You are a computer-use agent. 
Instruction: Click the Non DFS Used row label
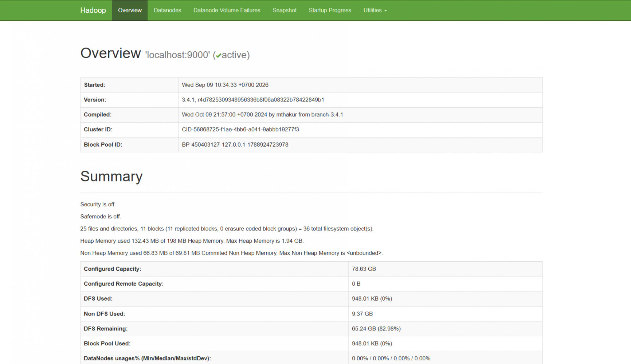click(x=104, y=313)
